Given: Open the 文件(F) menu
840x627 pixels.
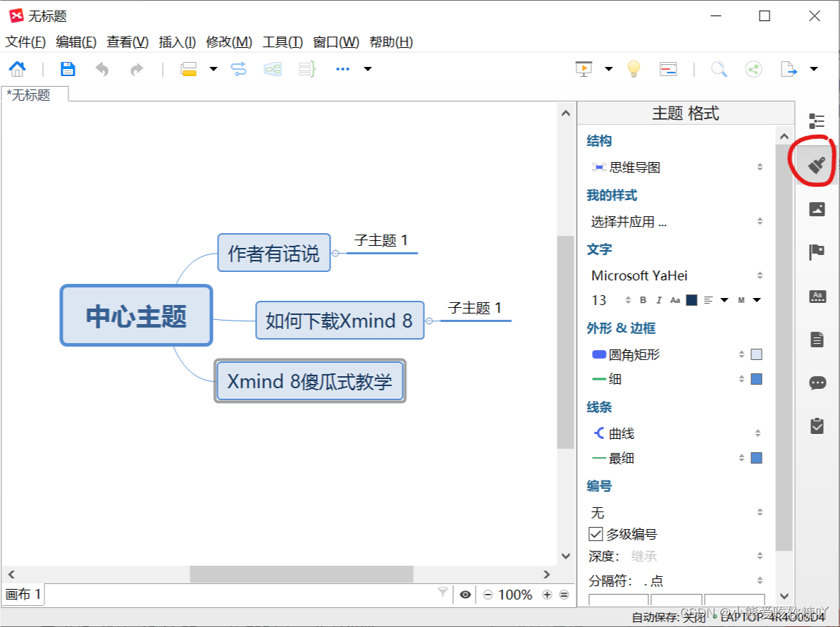Looking at the screenshot, I should (25, 42).
